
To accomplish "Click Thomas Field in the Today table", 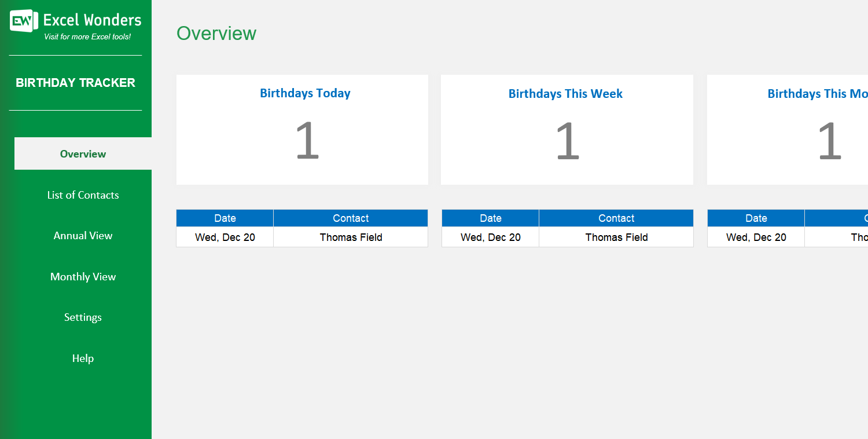I will click(x=351, y=237).
